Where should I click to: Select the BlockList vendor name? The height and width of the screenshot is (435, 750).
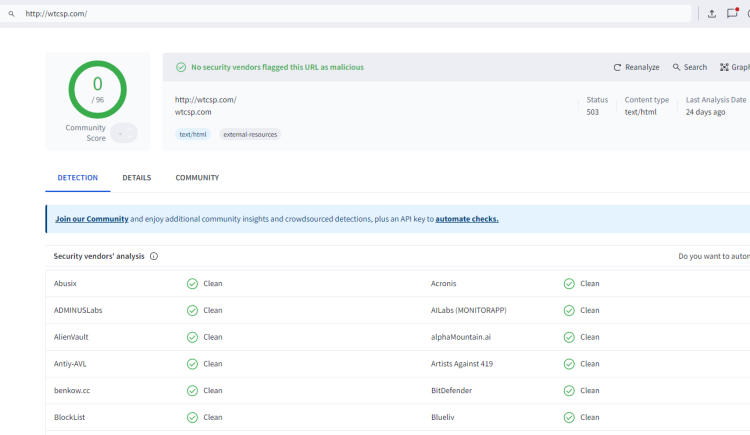69,418
